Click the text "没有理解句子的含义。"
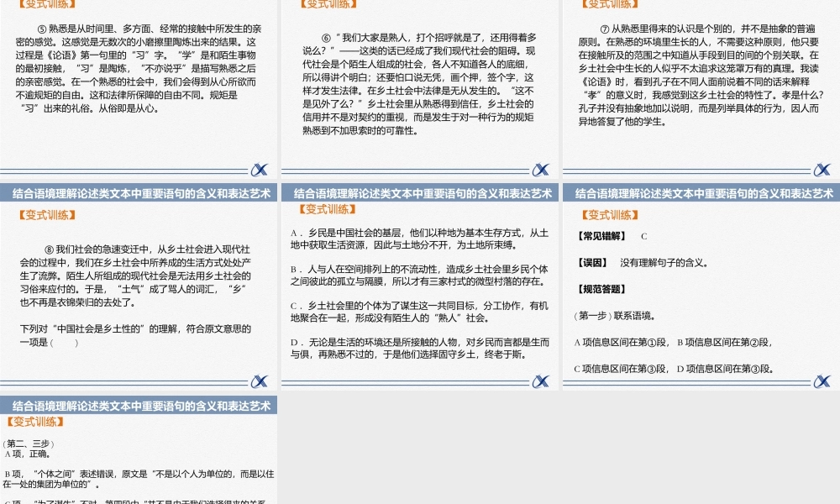The height and width of the screenshot is (504, 840). [664, 262]
